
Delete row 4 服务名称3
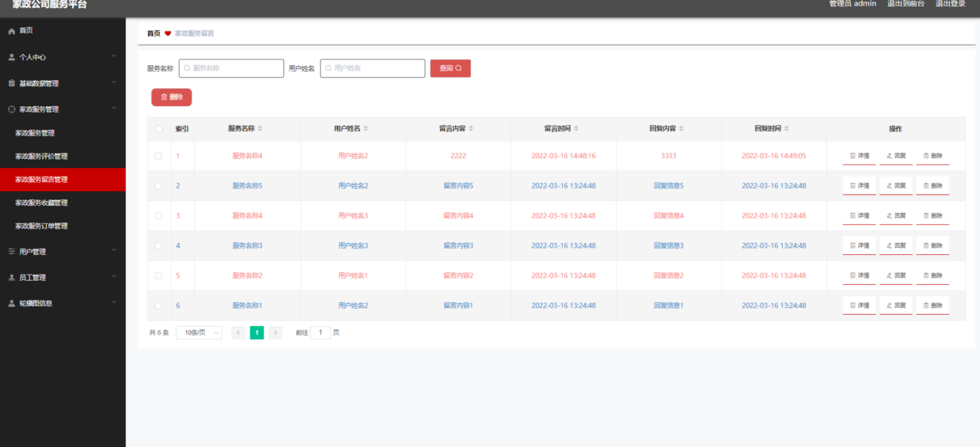[933, 246]
